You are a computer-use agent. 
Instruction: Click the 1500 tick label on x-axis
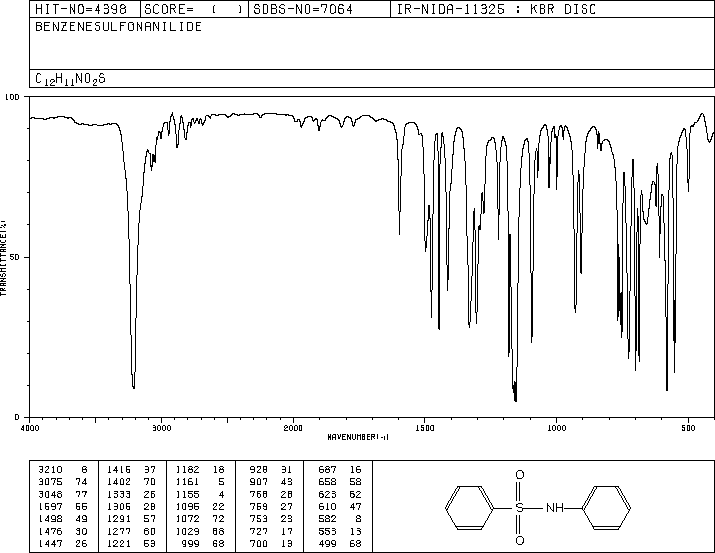click(x=425, y=428)
